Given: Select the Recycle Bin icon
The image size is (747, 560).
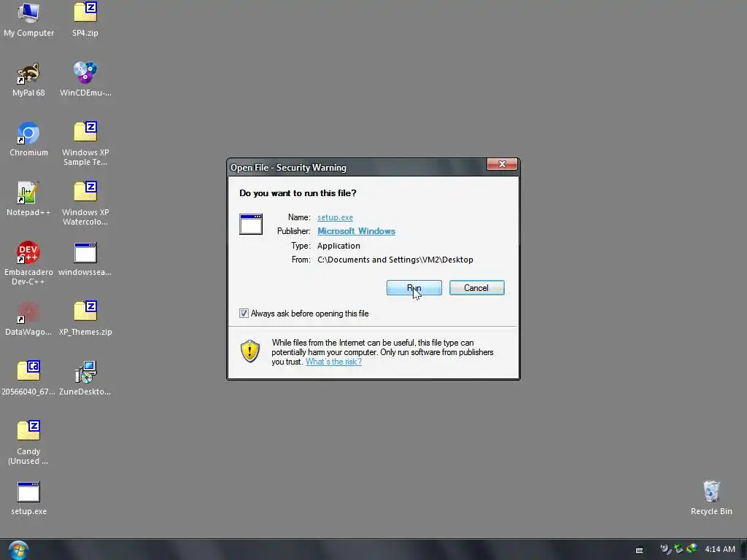Looking at the screenshot, I should pyautogui.click(x=711, y=498).
